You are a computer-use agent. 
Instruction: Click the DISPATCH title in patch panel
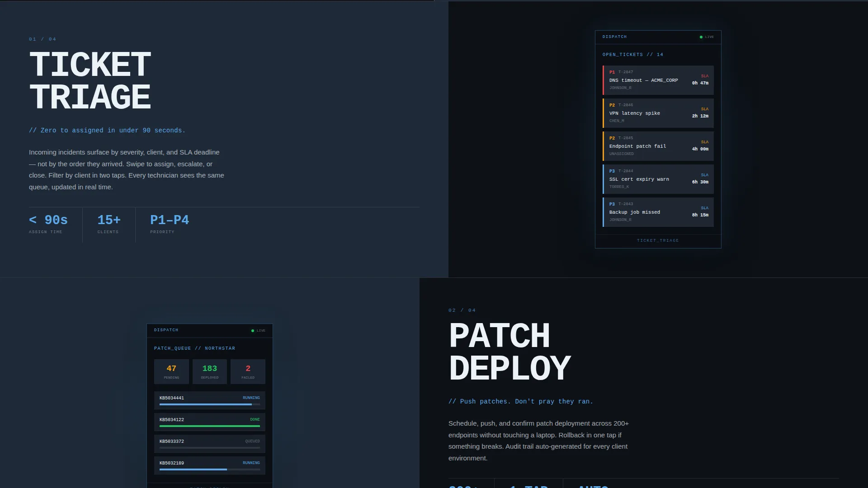click(x=166, y=330)
